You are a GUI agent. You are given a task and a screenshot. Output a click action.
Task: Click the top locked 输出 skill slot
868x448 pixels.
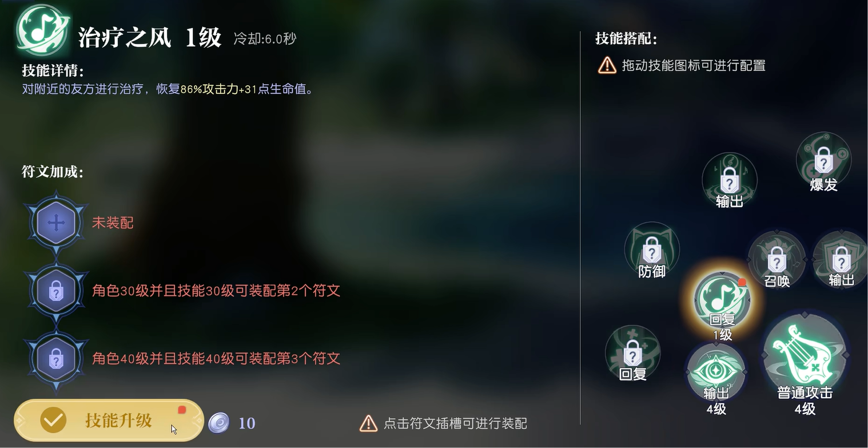[730, 180]
